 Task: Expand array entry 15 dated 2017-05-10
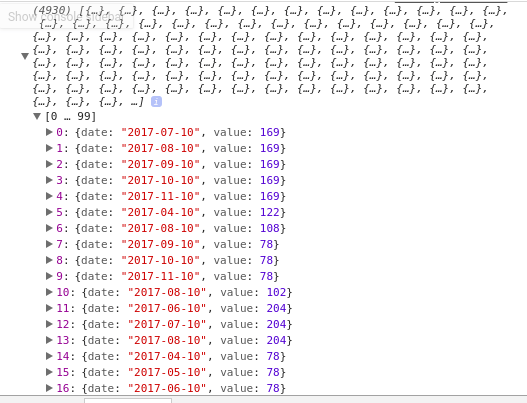[x=49, y=372]
